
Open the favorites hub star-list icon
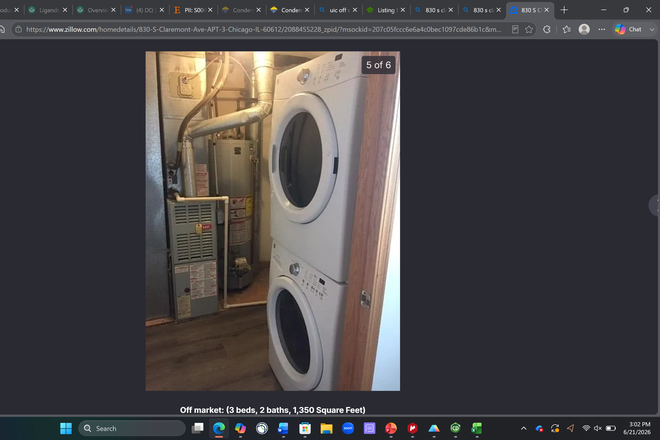point(567,29)
